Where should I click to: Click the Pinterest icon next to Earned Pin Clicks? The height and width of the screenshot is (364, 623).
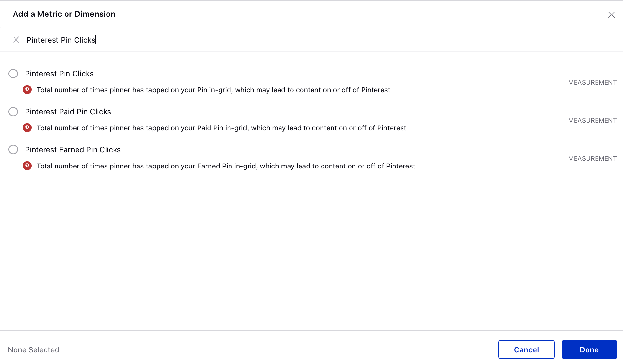(x=28, y=166)
